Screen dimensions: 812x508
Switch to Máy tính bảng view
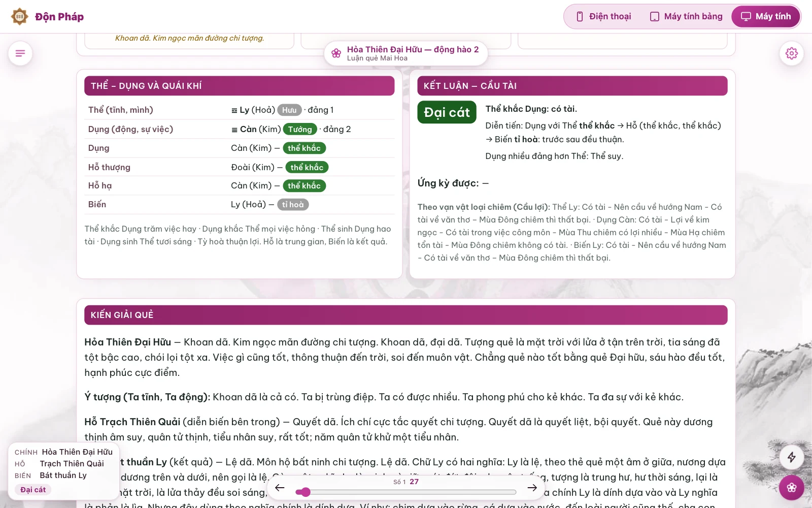pyautogui.click(x=686, y=17)
